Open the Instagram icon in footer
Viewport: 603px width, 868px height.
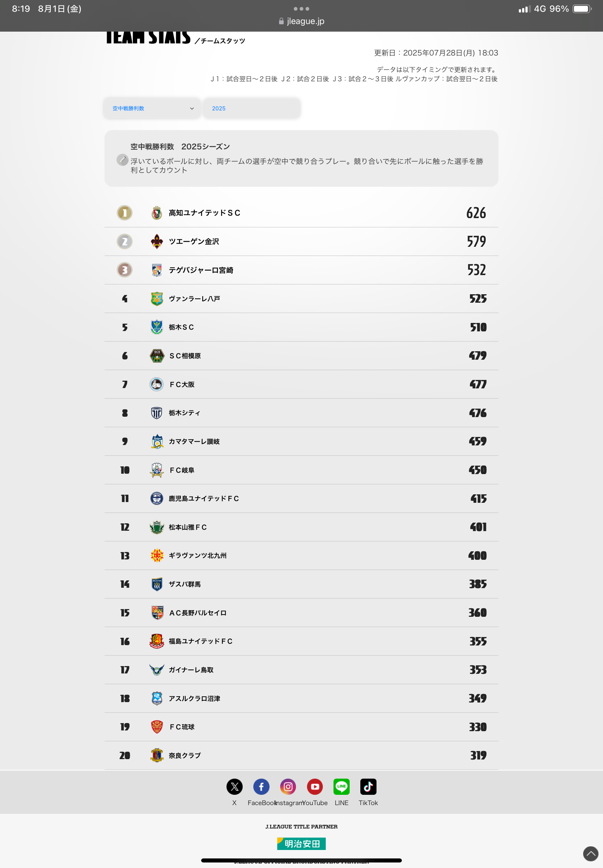(x=288, y=786)
